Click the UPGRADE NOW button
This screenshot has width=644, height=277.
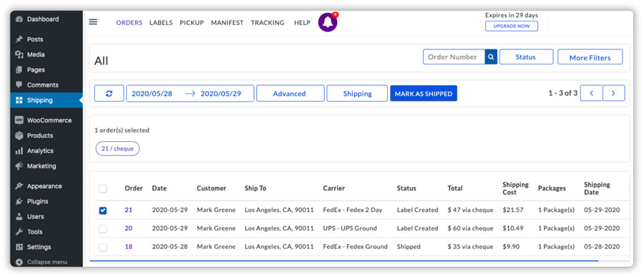[x=512, y=26]
